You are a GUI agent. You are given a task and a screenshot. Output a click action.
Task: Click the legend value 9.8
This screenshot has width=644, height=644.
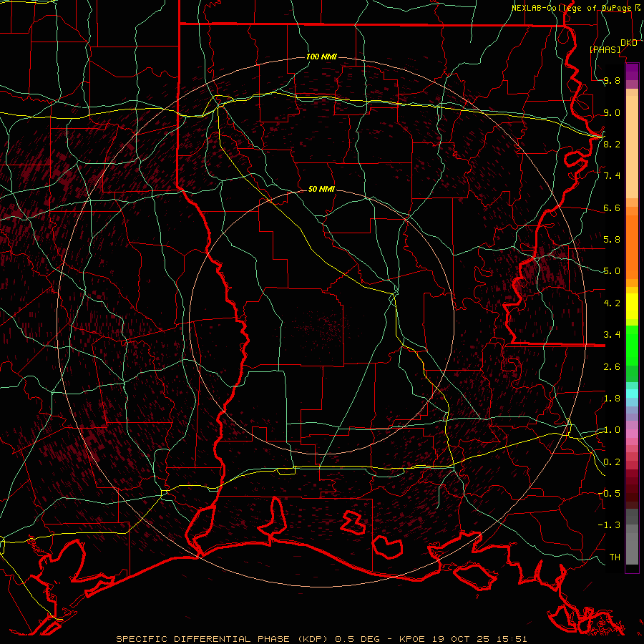(x=612, y=80)
